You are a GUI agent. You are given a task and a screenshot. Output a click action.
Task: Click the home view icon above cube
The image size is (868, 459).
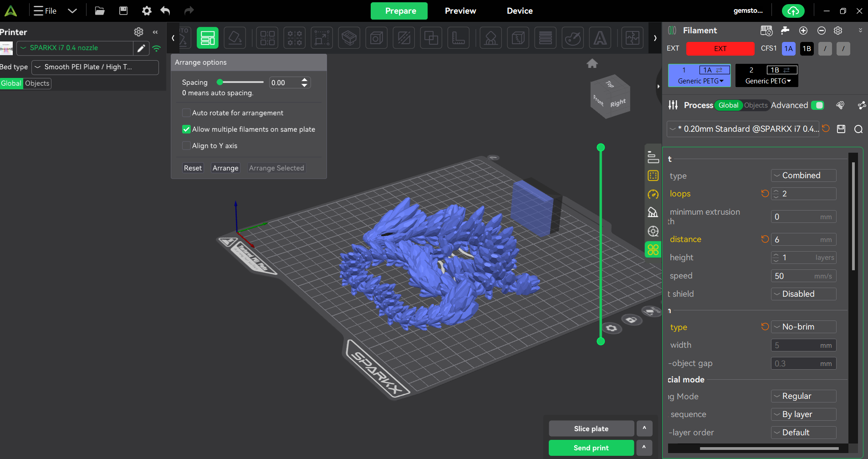592,64
